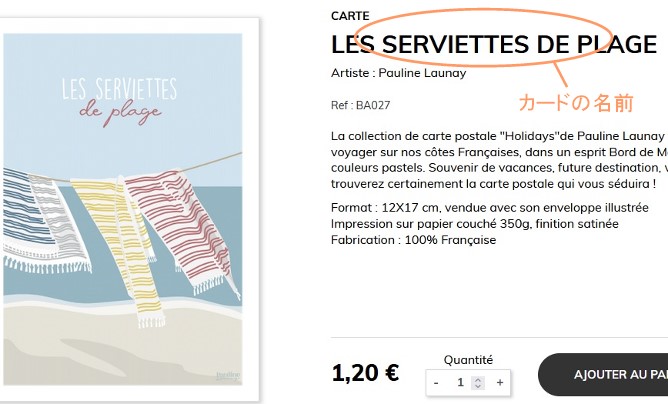Click the Fabrication 100% Française line
The height and width of the screenshot is (404, 668).
413,240
